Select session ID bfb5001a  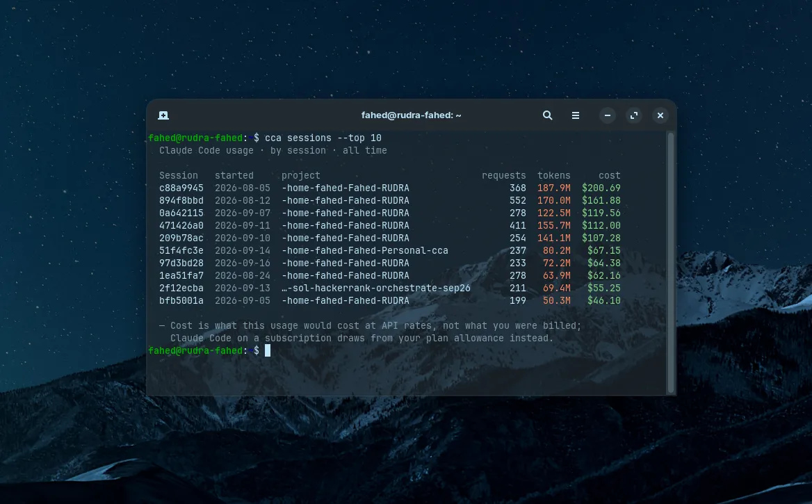click(181, 300)
